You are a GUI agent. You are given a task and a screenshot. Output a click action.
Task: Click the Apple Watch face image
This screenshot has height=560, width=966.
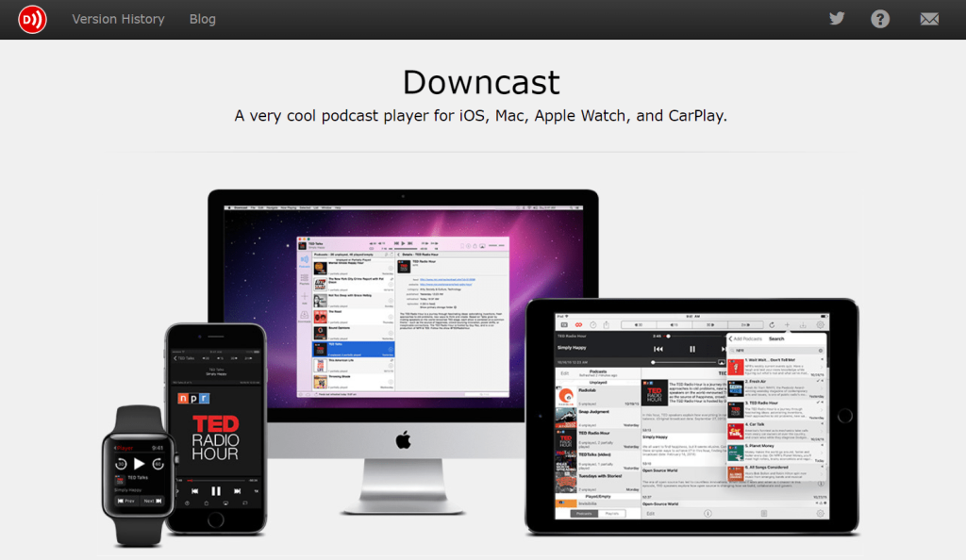pyautogui.click(x=139, y=476)
